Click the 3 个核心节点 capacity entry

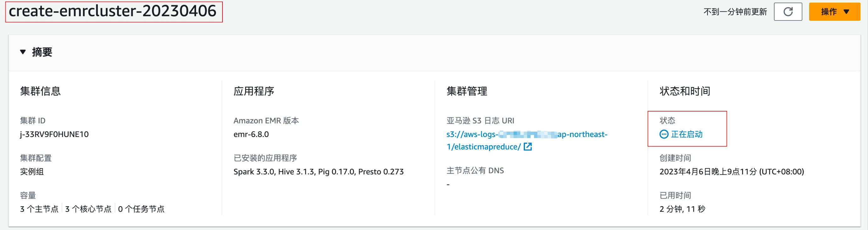(88, 209)
